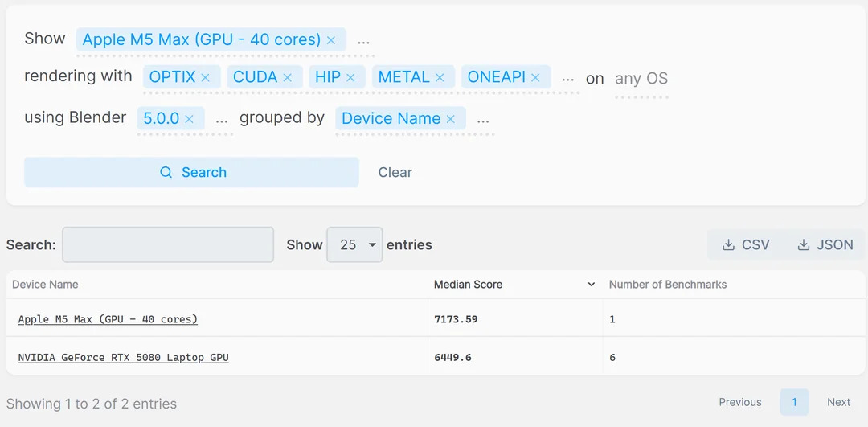Select the 7173.59 median score cell
The height and width of the screenshot is (427, 868).
tap(515, 319)
